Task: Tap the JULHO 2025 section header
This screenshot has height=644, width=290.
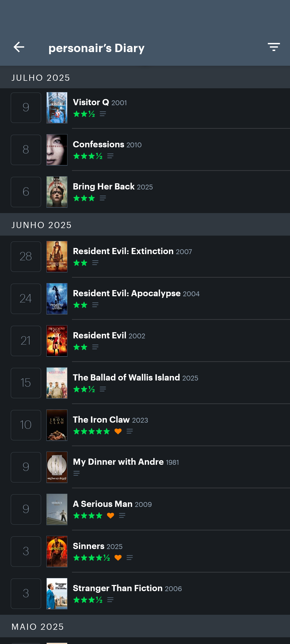Action: [x=145, y=78]
